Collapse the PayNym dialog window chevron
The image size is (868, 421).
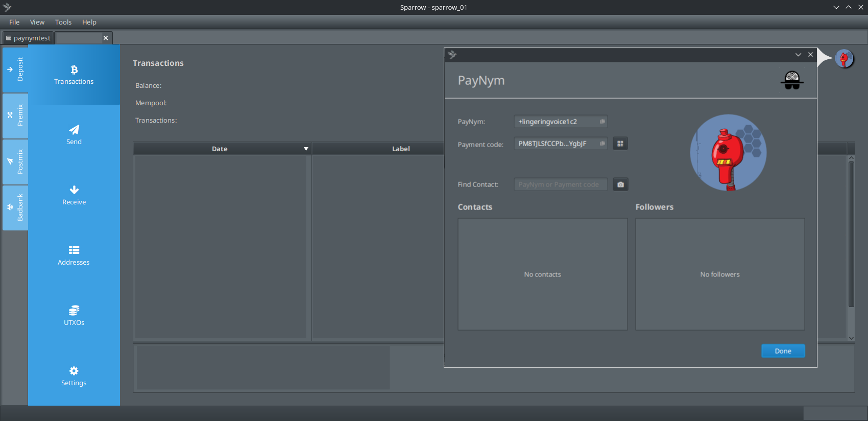tap(798, 55)
